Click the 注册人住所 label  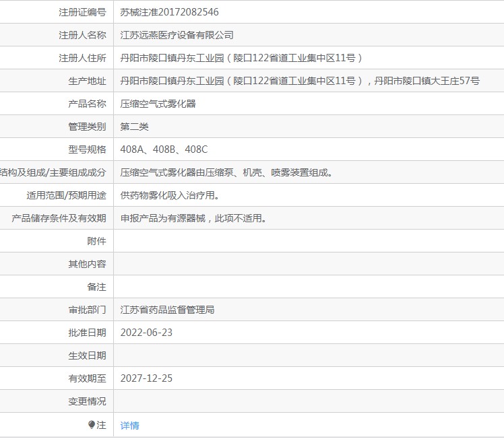82,58
